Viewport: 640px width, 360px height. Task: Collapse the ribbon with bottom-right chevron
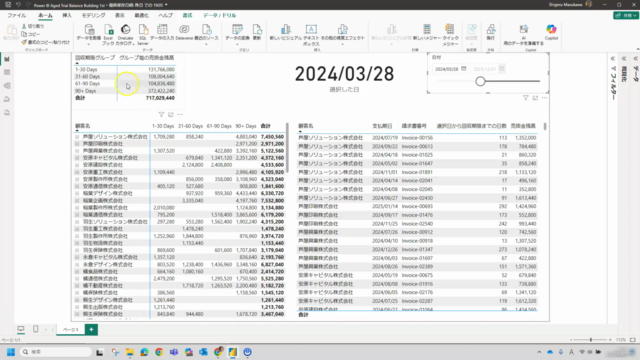pos(638,49)
